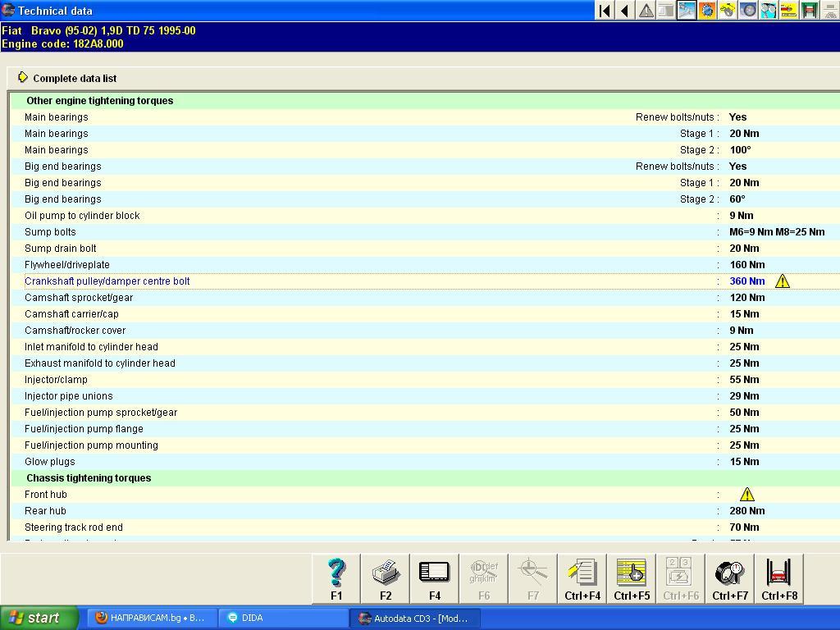Select the grey window layout toolbar icon
The image size is (840, 630).
[666, 10]
